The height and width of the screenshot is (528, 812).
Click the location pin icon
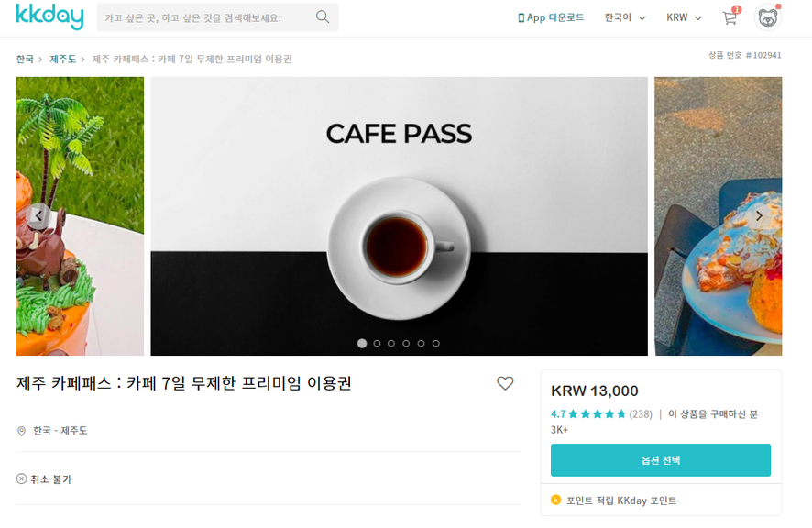(x=21, y=431)
